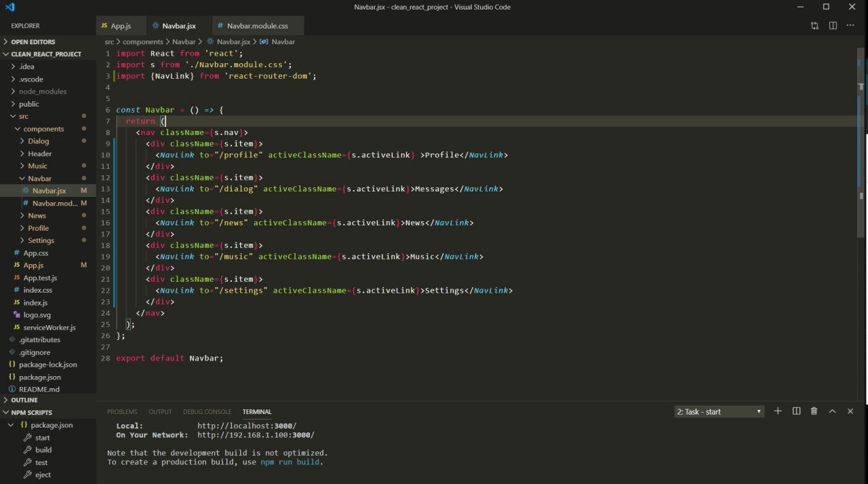
Task: Open the DEBUG CONSOLE panel tab
Action: pos(207,412)
